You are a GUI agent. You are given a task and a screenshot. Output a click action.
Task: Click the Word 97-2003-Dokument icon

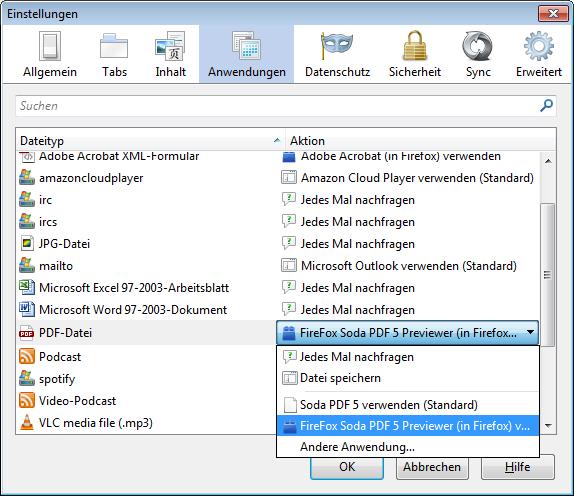27,309
